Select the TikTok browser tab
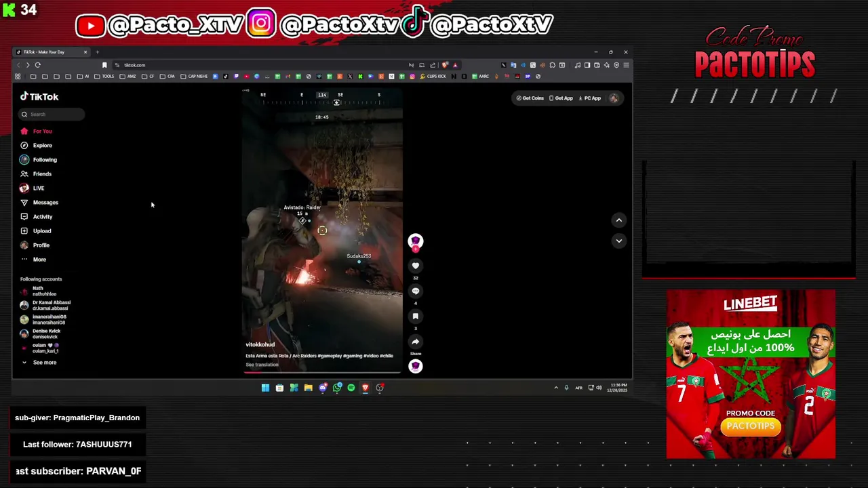 (x=51, y=52)
